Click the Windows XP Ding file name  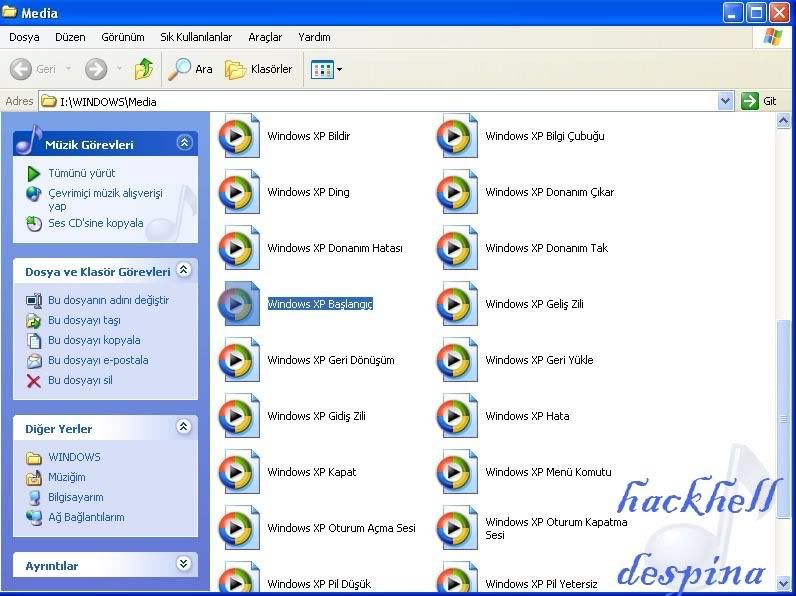point(308,192)
